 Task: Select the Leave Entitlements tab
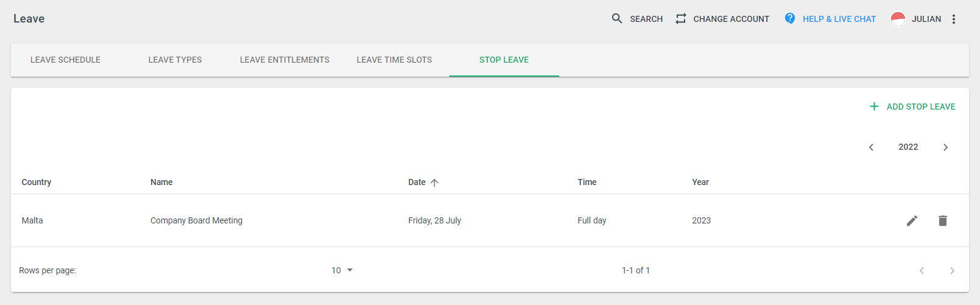tap(284, 60)
